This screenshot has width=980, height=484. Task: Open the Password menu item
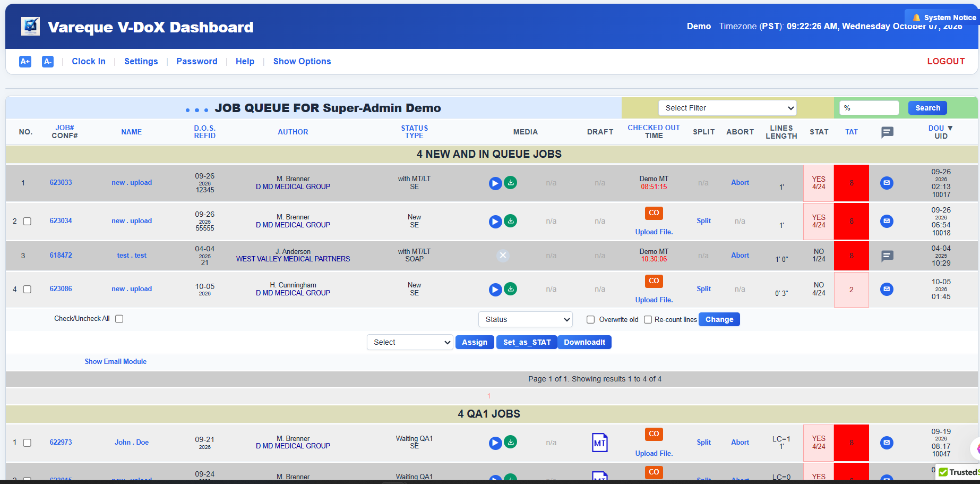tap(197, 62)
